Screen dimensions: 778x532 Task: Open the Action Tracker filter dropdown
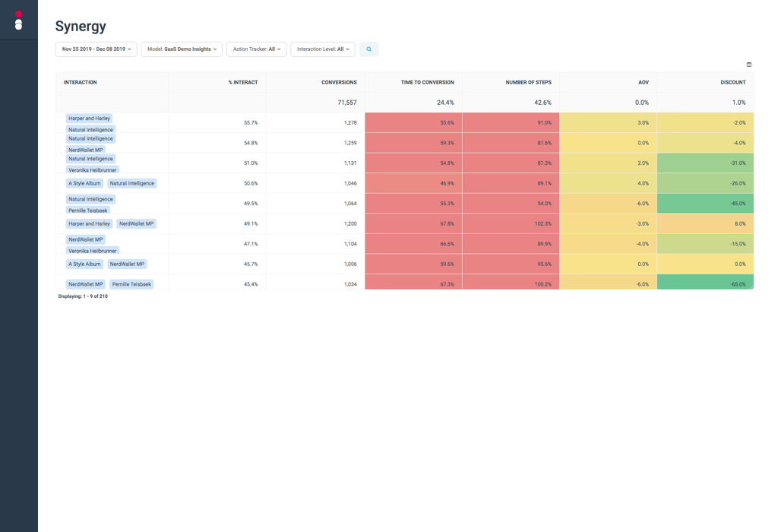[x=256, y=49]
